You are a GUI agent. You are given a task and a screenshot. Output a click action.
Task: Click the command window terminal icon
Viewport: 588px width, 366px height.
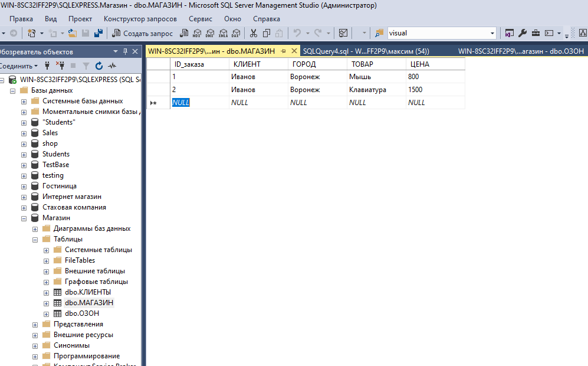coord(549,34)
